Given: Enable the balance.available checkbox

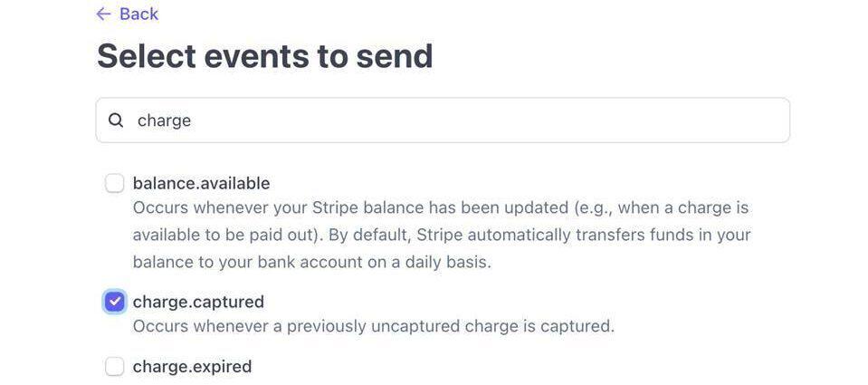Looking at the screenshot, I should [114, 184].
